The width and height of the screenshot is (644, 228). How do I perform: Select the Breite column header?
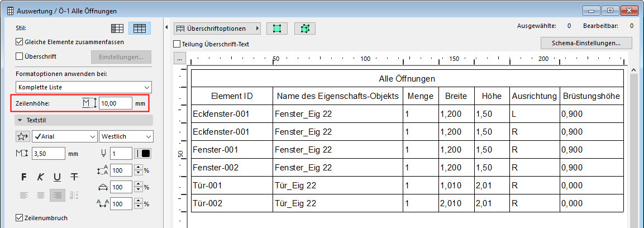coord(456,96)
